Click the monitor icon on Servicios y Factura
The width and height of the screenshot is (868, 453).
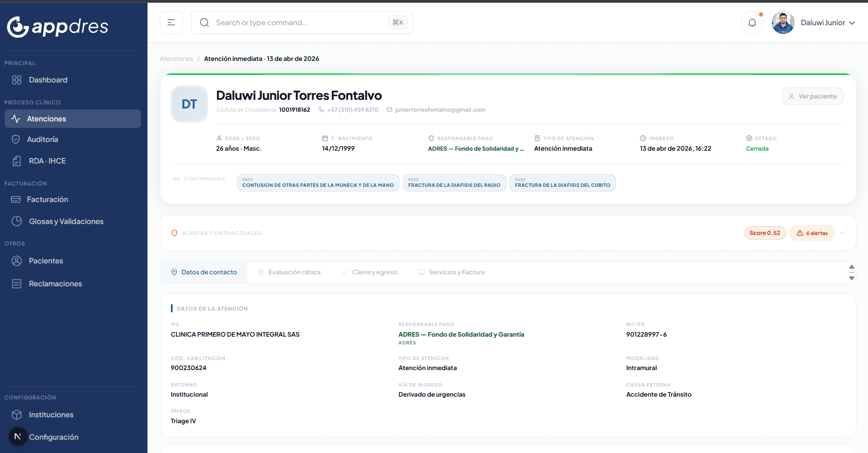[421, 272]
